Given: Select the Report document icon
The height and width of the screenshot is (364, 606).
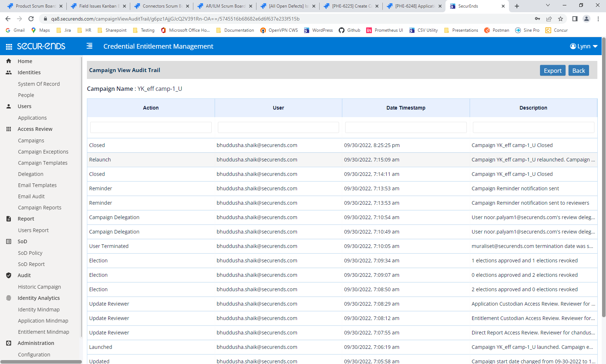Looking at the screenshot, I should [8, 218].
